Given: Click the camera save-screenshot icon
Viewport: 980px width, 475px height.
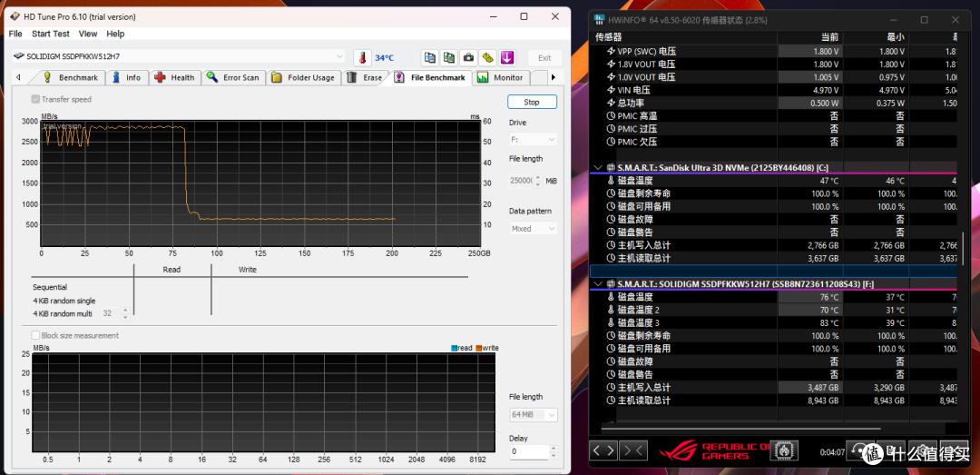Looking at the screenshot, I should [x=468, y=57].
